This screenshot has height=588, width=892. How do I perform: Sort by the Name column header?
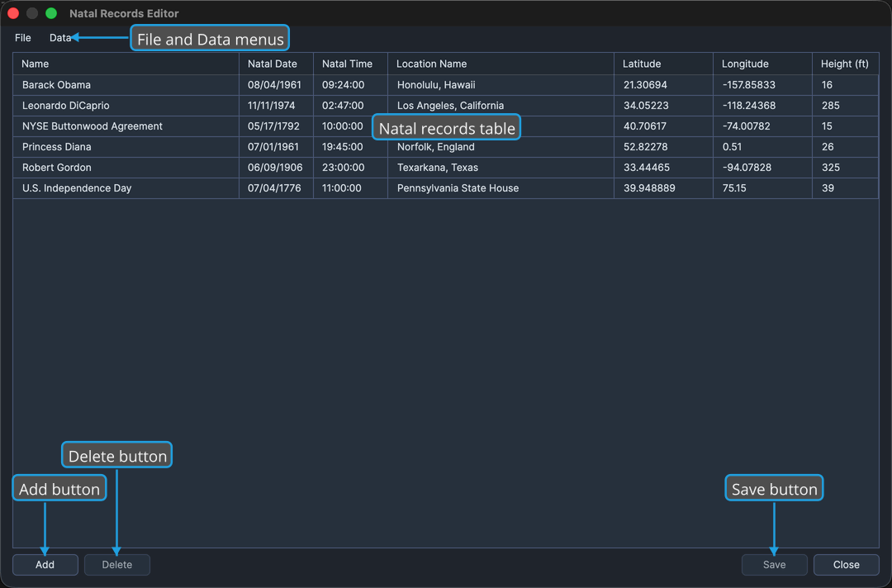[126, 64]
